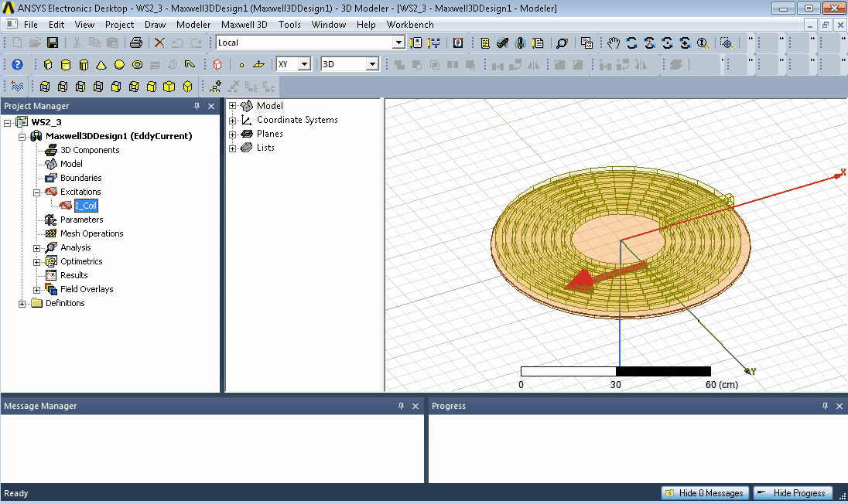Draw a torus primitive
The width and height of the screenshot is (848, 504).
[138, 65]
